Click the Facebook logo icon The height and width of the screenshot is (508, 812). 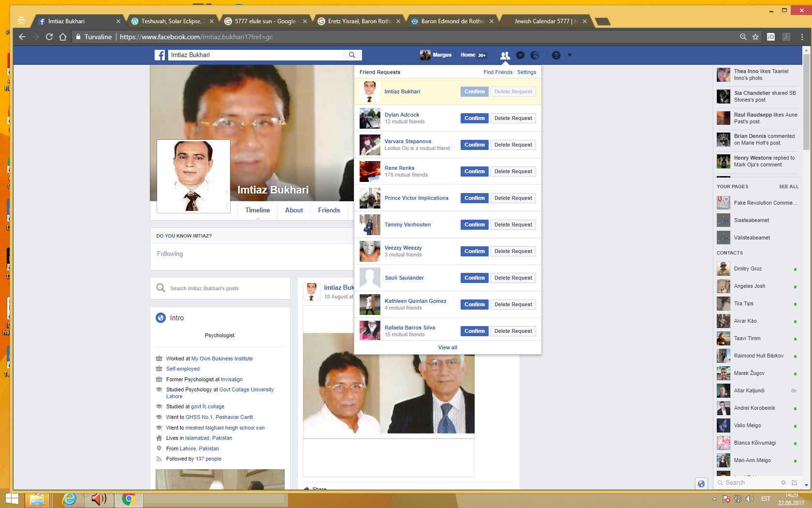(x=160, y=55)
